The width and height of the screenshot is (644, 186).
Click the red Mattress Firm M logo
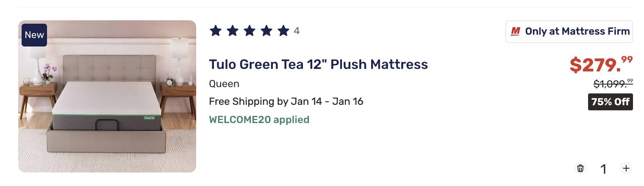coord(515,32)
